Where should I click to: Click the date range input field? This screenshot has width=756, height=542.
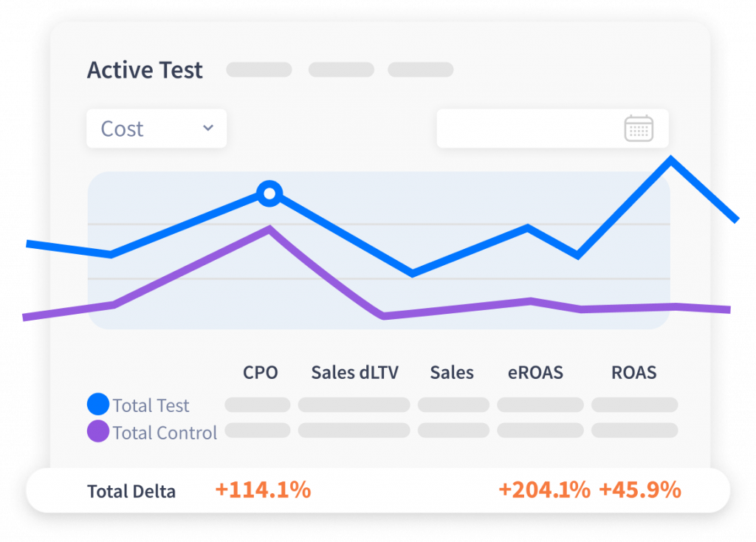(528, 128)
